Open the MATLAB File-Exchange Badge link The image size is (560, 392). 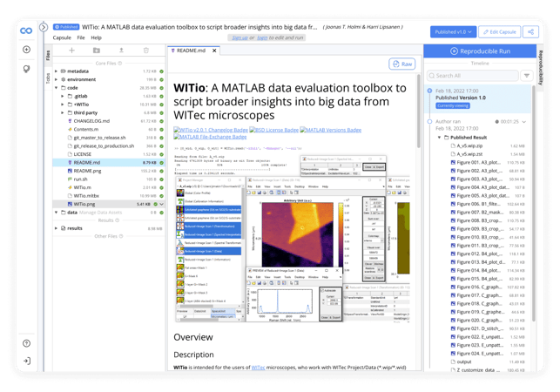[210, 137]
